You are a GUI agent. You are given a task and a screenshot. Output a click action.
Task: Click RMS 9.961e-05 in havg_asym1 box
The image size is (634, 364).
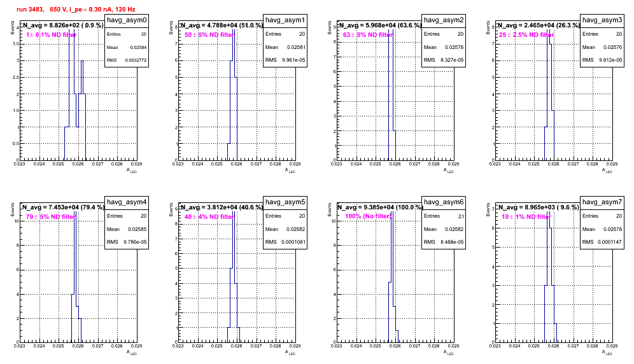pos(285,60)
